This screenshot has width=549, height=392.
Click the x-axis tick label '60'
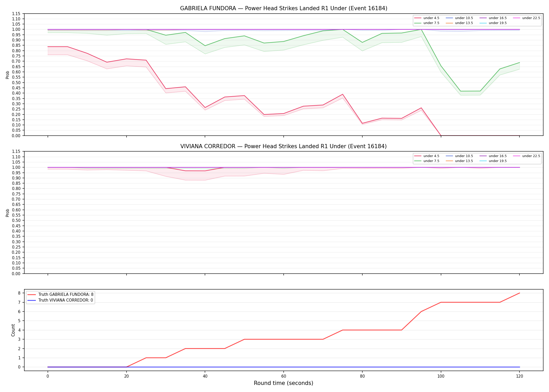click(x=284, y=376)
